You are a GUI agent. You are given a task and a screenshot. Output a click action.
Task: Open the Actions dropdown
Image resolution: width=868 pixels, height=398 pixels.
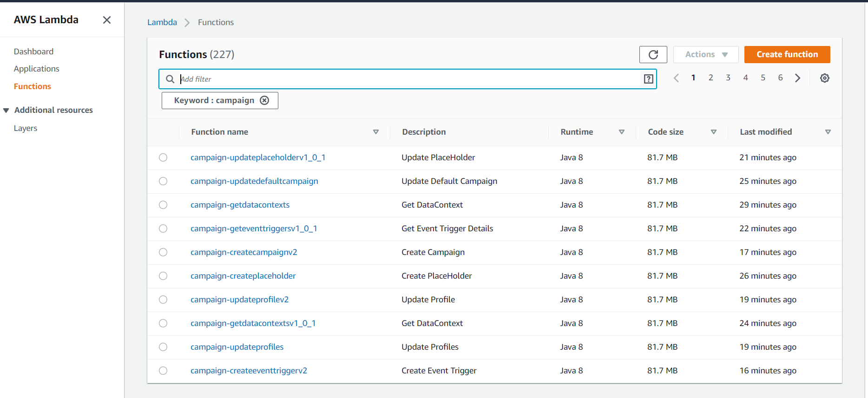(x=705, y=55)
